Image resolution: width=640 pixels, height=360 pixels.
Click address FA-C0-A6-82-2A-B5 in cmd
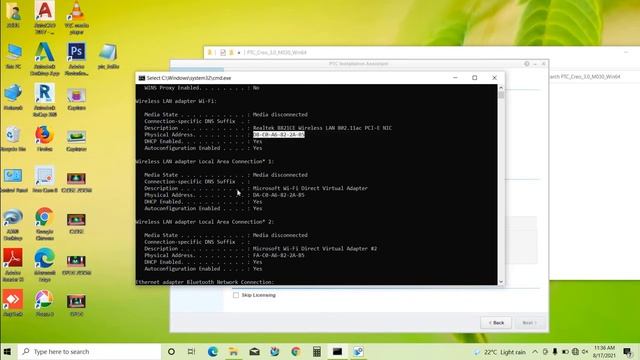pyautogui.click(x=279, y=256)
